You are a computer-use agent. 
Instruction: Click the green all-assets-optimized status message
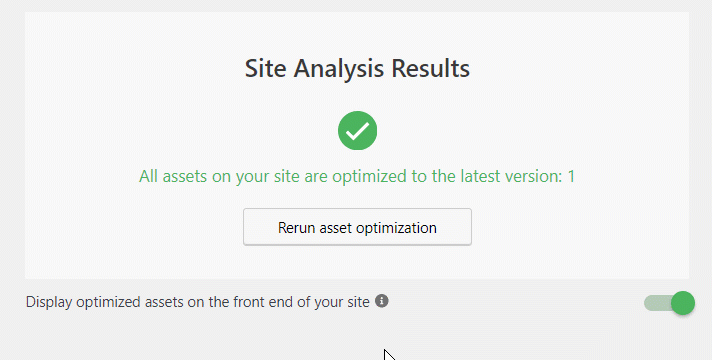[x=357, y=176]
